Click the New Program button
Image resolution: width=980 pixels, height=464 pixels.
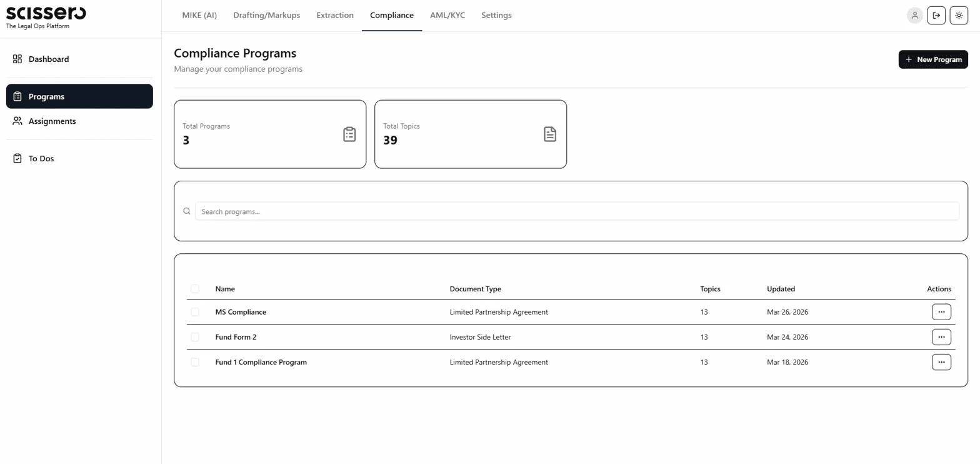coord(933,59)
